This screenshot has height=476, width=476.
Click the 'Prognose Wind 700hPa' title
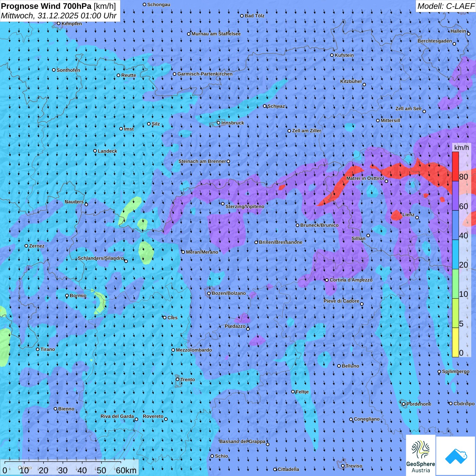point(47,6)
